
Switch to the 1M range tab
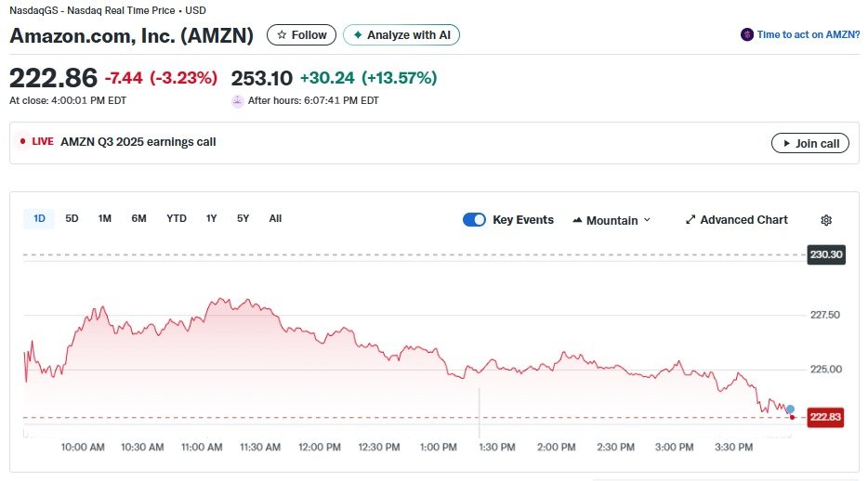click(105, 219)
